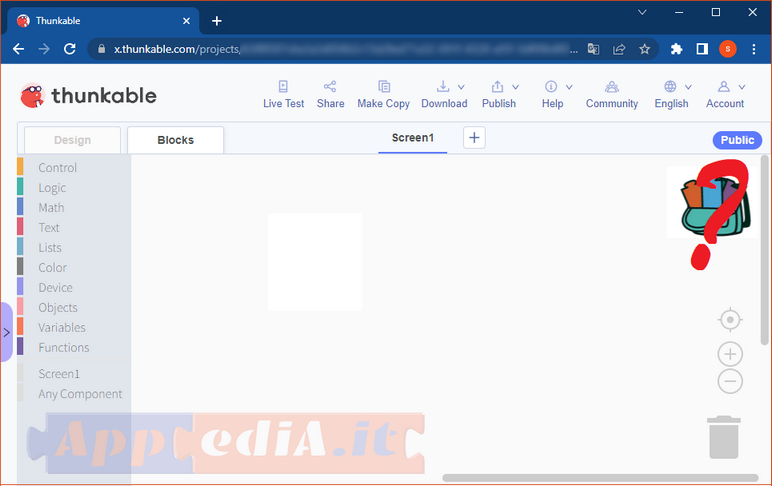Image resolution: width=772 pixels, height=486 pixels.
Task: Expand the left side panel arrow
Action: 6,332
